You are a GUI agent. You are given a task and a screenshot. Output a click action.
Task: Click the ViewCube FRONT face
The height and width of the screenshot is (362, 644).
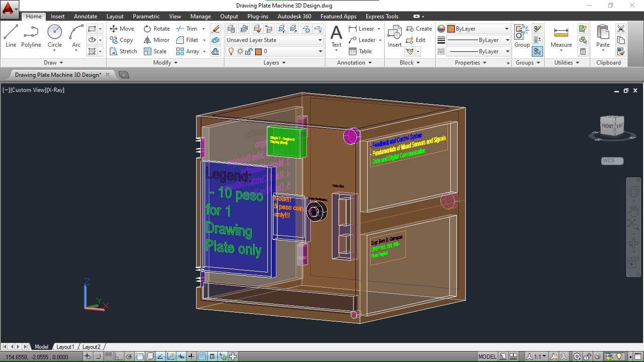(x=607, y=126)
